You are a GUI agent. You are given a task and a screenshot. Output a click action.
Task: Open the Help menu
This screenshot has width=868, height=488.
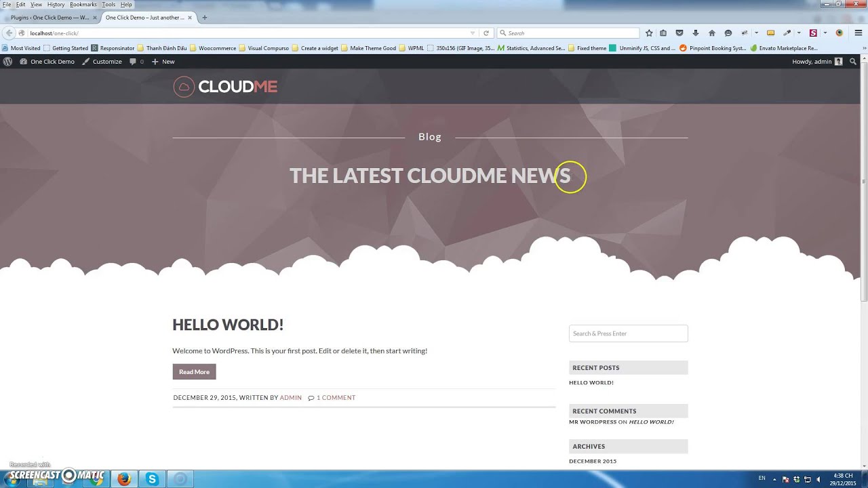coord(126,4)
